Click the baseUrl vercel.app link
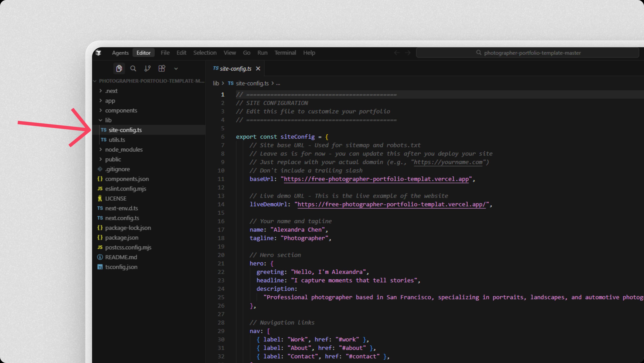This screenshot has height=363, width=644. (x=375, y=179)
